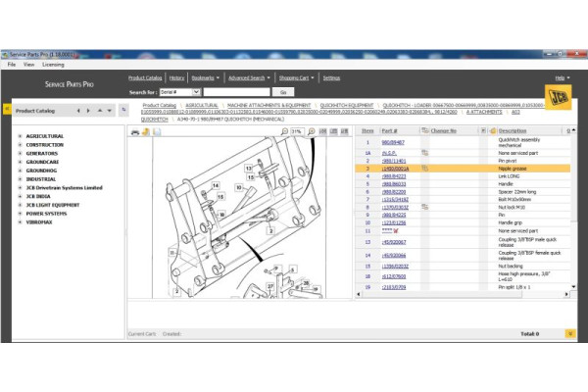Collapse the left sidebar using the yellow arrow tab
Image resolution: width=588 pixels, height=392 pixels.
7,110
